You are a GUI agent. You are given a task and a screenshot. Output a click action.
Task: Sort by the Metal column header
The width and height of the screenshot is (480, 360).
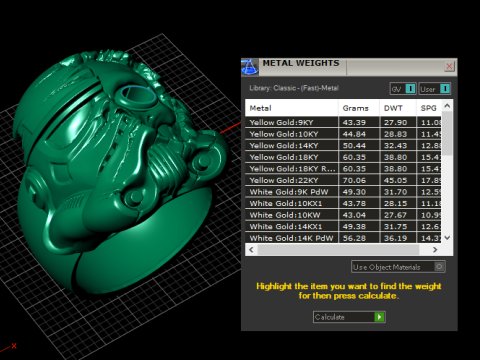pyautogui.click(x=292, y=108)
